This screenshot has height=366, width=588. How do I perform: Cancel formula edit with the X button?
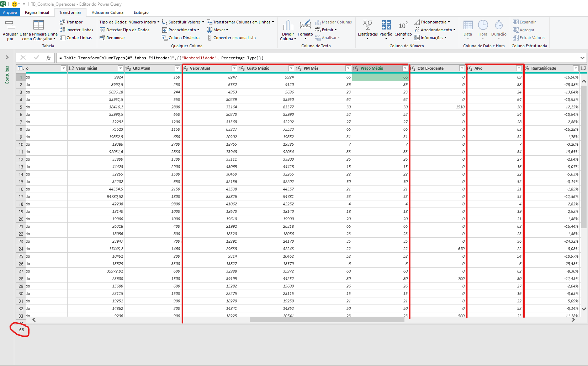23,58
